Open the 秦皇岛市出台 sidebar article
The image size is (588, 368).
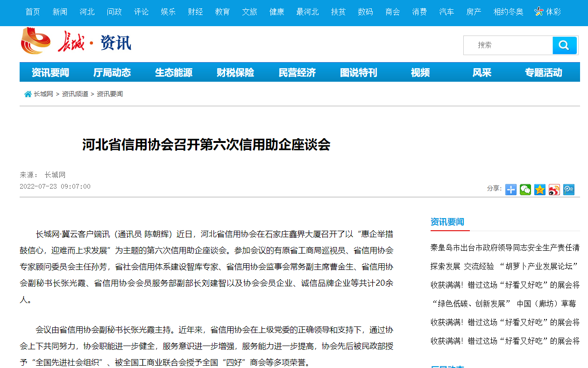(x=505, y=248)
